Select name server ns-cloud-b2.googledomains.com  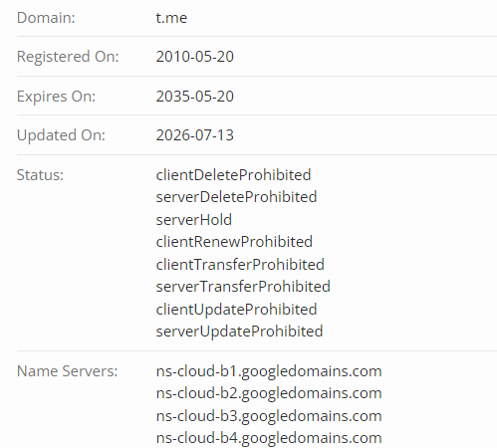269,393
